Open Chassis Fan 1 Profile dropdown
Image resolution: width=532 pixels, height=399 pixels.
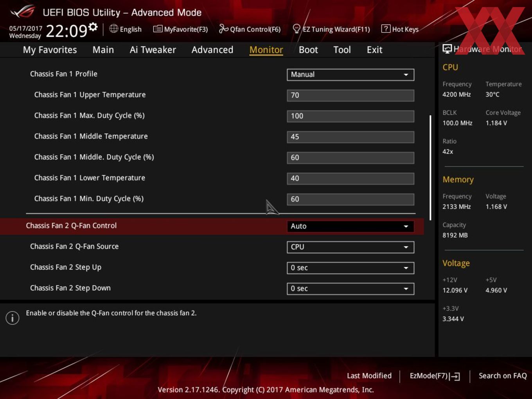350,75
